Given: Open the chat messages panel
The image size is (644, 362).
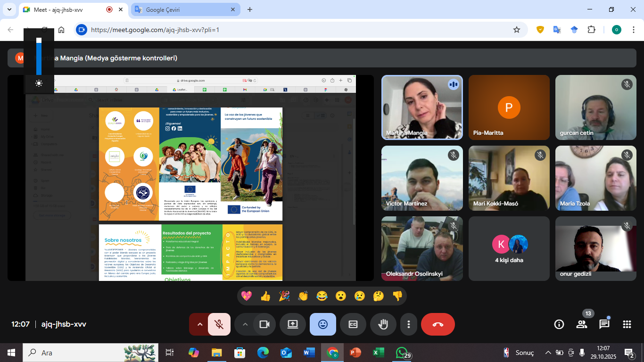Looking at the screenshot, I should tap(604, 324).
